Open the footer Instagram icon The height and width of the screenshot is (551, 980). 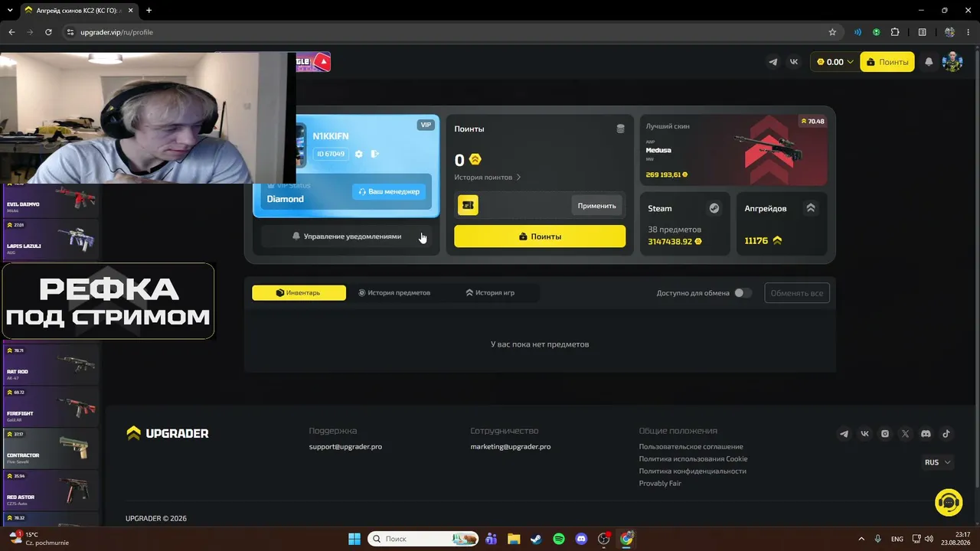click(x=885, y=434)
